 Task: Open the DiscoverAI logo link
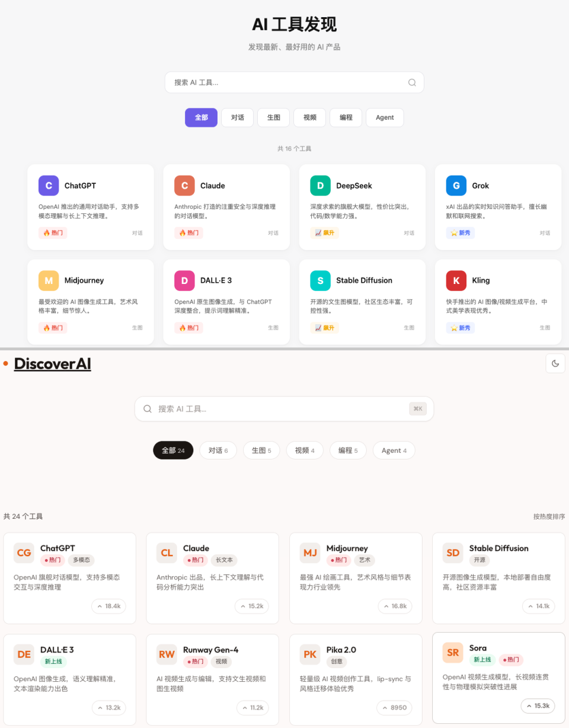(x=52, y=364)
